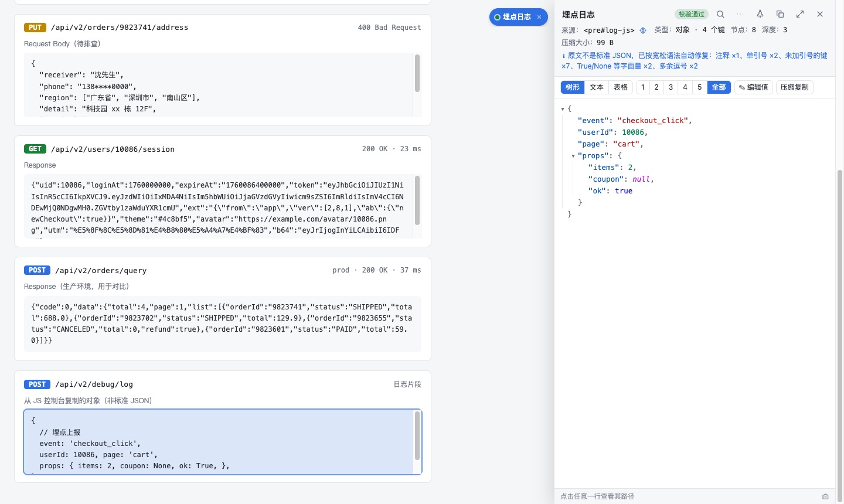Click the 校验通过 status badge

(692, 14)
